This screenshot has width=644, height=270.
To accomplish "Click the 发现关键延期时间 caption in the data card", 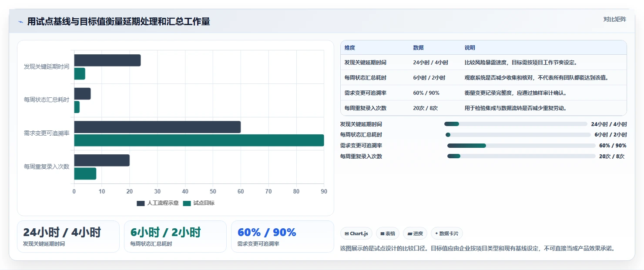I will (x=44, y=244).
